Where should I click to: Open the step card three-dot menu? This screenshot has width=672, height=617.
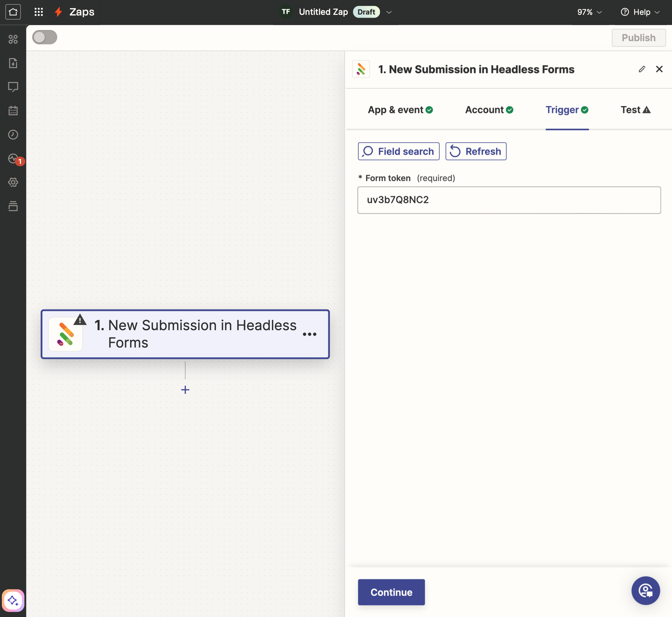(x=309, y=334)
